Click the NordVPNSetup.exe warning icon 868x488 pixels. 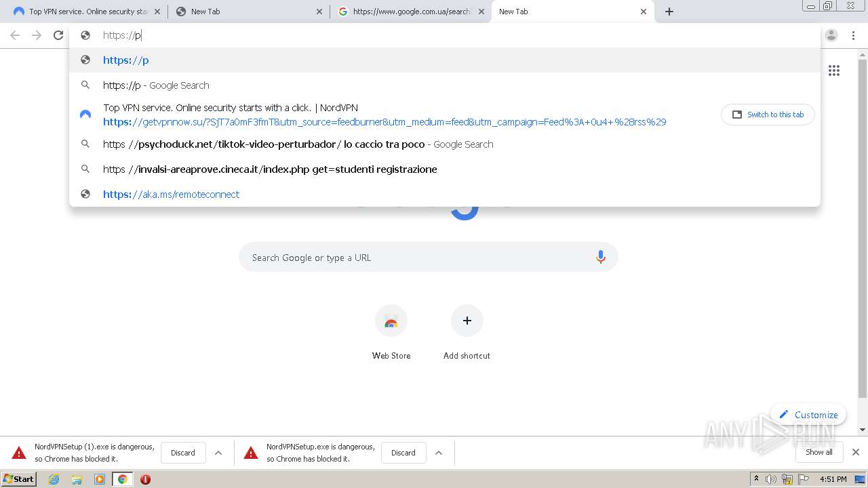coord(251,453)
